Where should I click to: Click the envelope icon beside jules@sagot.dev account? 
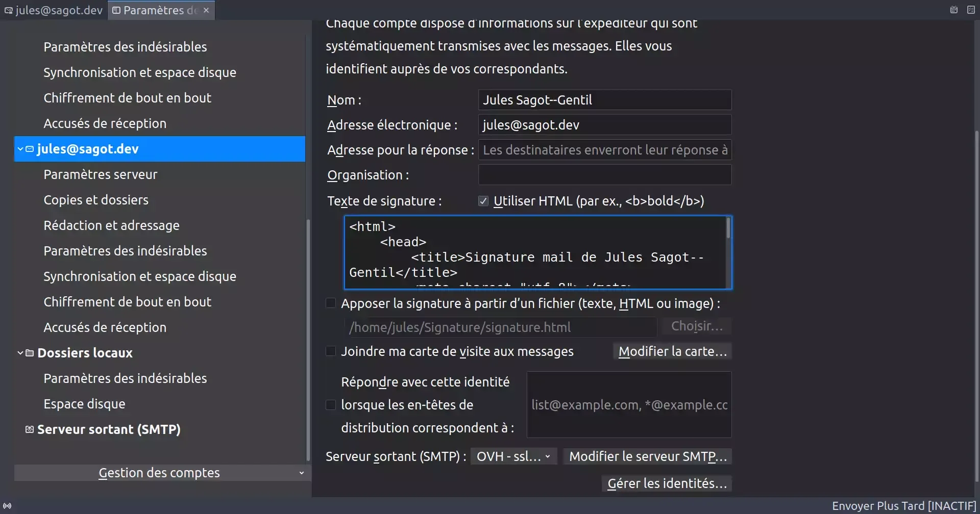30,149
